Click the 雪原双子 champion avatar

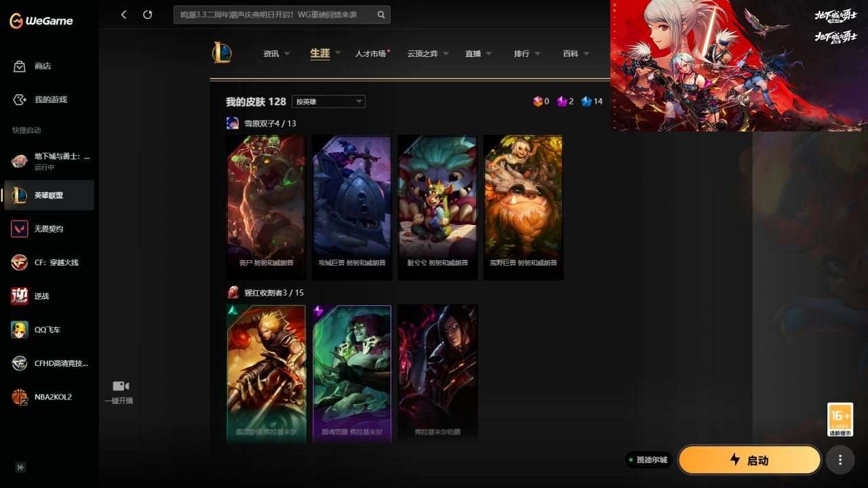tap(233, 123)
